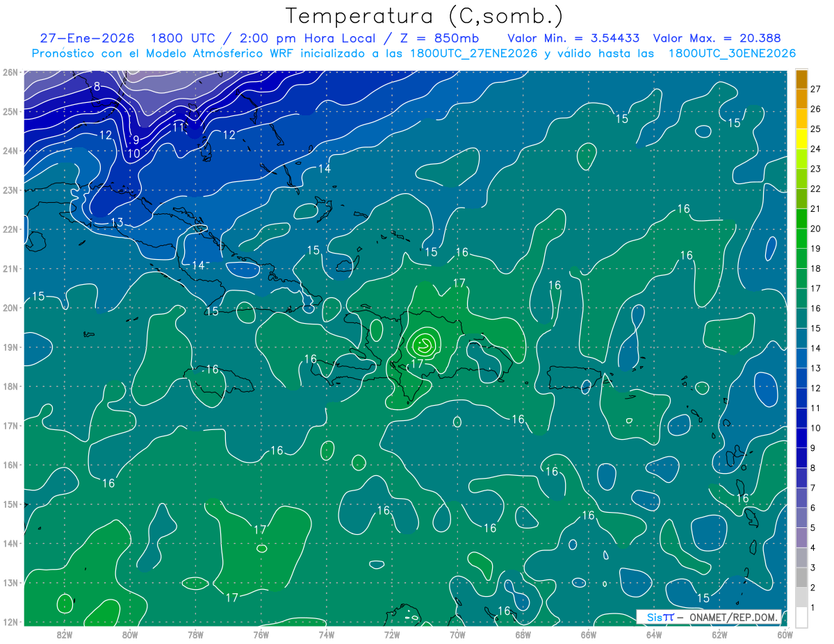This screenshot has width=834, height=644.
Task: Click the purple swatch between 4 and 5
Action: pyautogui.click(x=801, y=538)
